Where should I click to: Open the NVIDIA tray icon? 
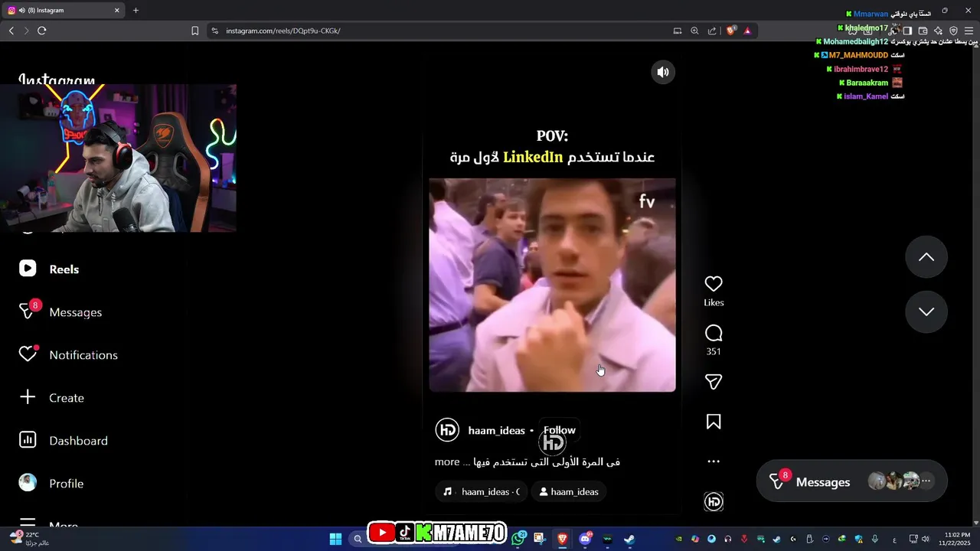click(x=679, y=539)
